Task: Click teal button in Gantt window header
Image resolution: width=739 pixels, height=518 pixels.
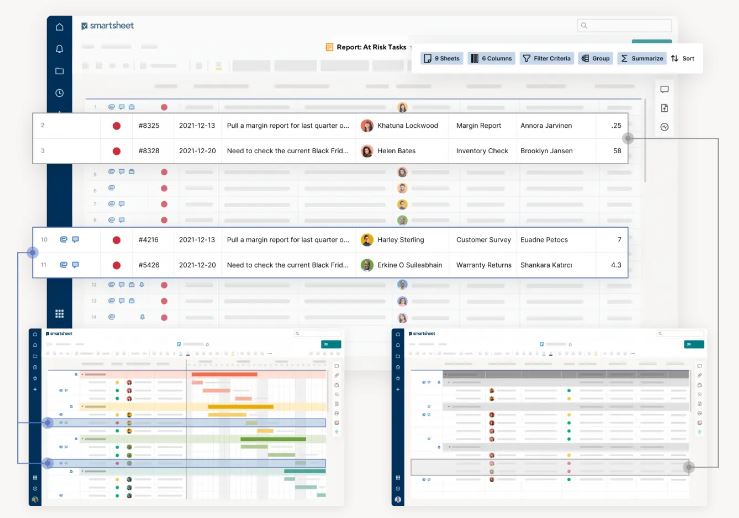Action: 331,345
